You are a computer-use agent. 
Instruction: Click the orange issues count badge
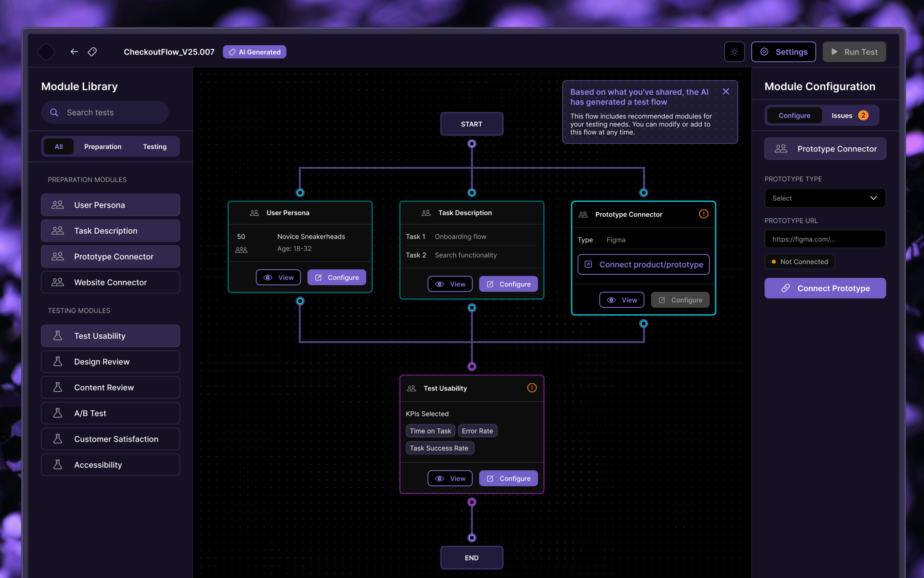coord(863,116)
